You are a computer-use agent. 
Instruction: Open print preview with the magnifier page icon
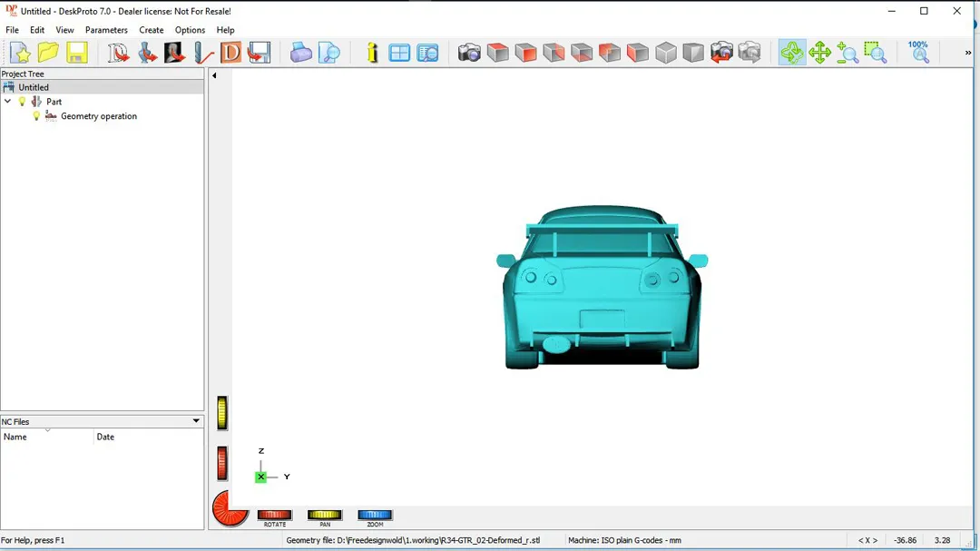pyautogui.click(x=328, y=53)
